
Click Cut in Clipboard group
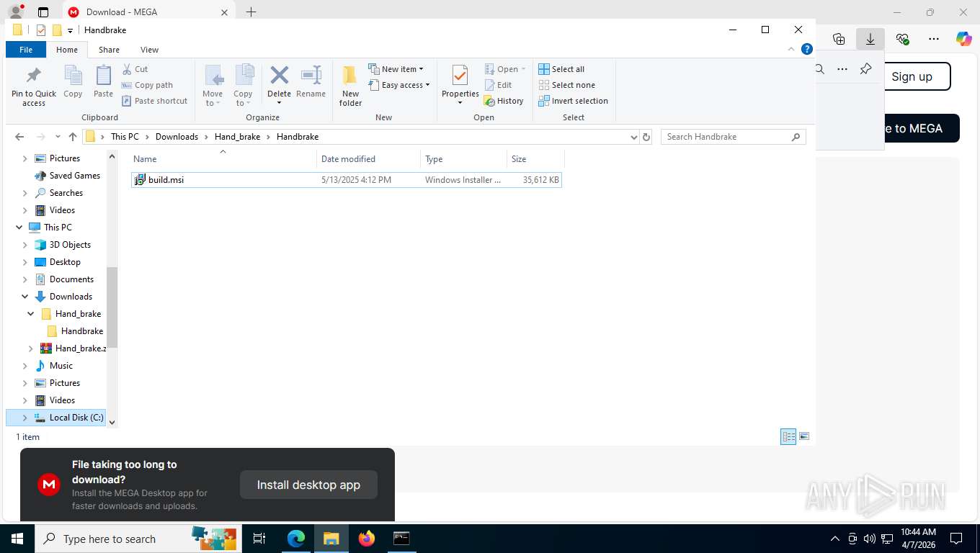[x=135, y=69]
